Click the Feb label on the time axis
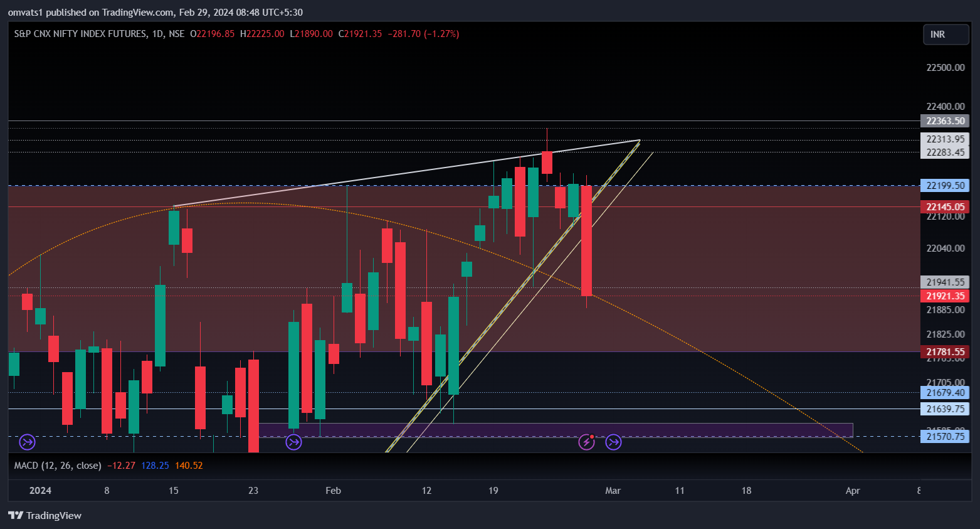Screen dimensions: 980x529 click(x=334, y=491)
